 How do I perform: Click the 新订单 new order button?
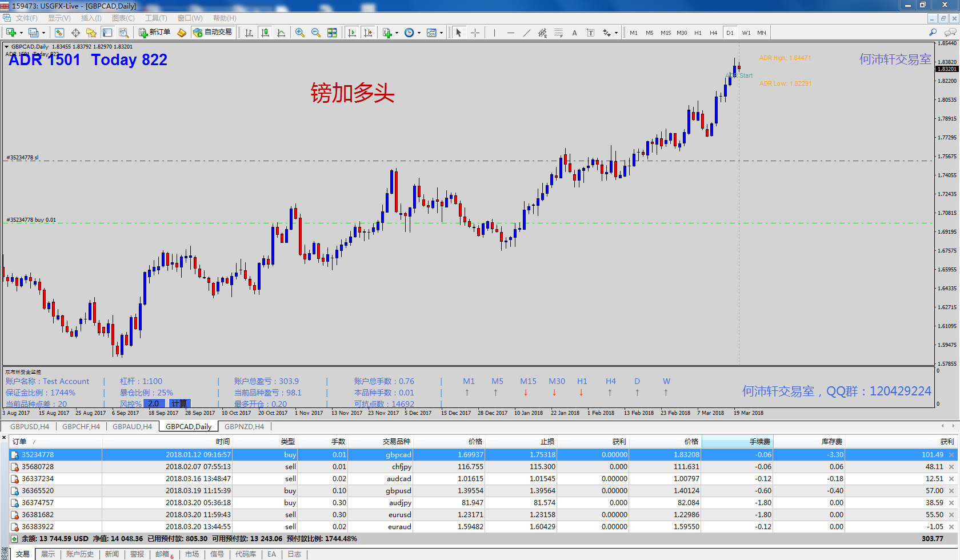154,33
